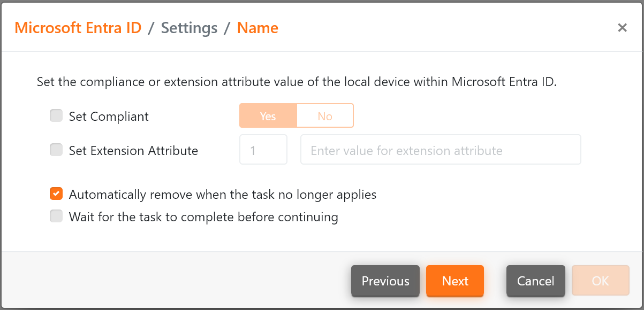Go back using the Previous button
This screenshot has height=310, width=644.
385,281
